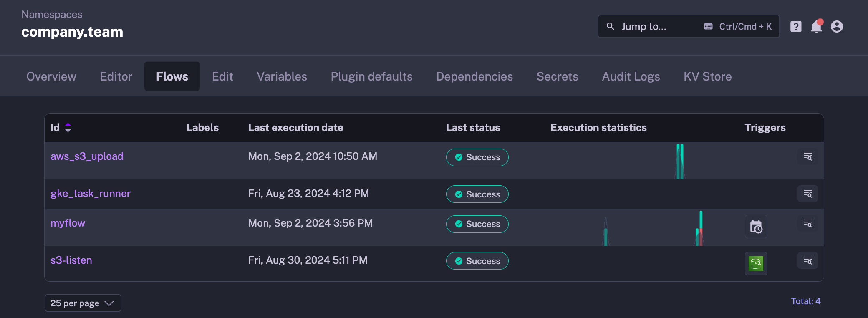The width and height of the screenshot is (868, 318).
Task: Click the s3-listen flow link
Action: click(x=71, y=260)
